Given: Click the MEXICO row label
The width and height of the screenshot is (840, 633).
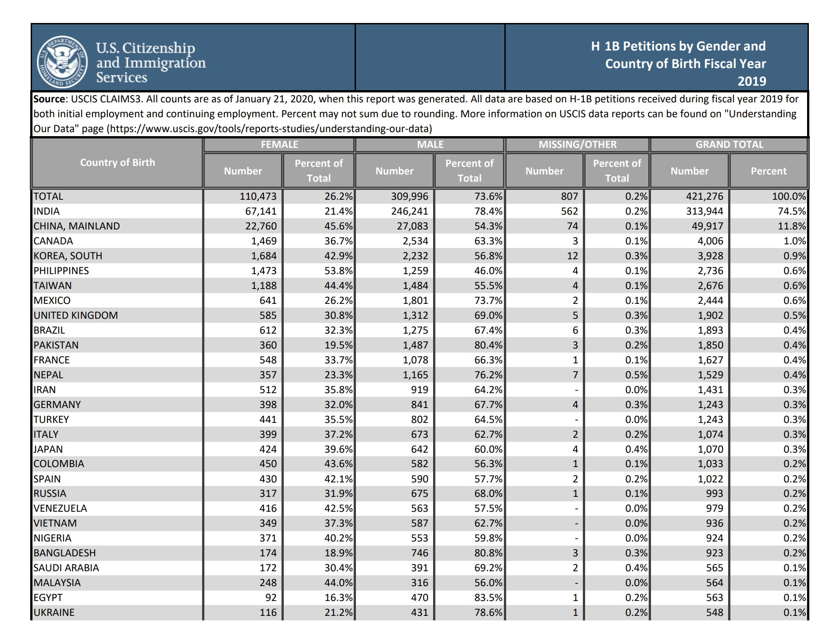Looking at the screenshot, I should [x=52, y=301].
